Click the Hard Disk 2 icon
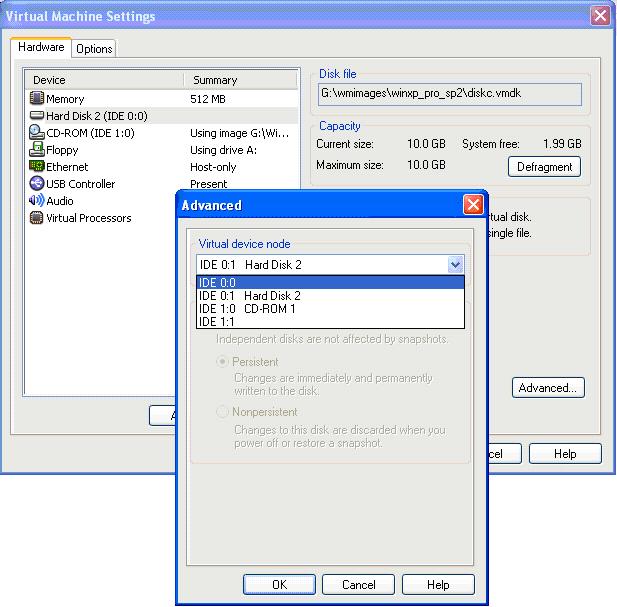The image size is (617, 607). (x=37, y=116)
